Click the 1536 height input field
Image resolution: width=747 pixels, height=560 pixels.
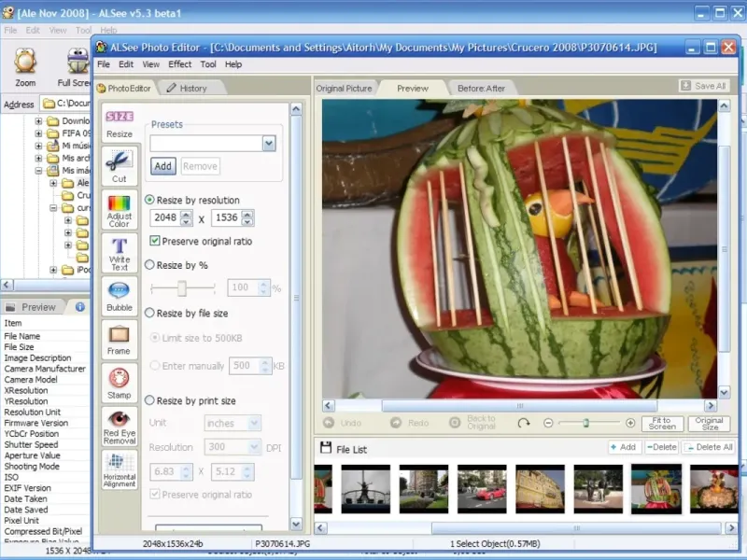[x=227, y=217]
